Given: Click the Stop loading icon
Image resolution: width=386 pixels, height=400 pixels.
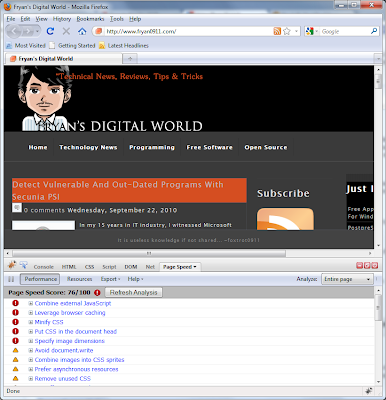Looking at the screenshot, I should click(x=66, y=31).
